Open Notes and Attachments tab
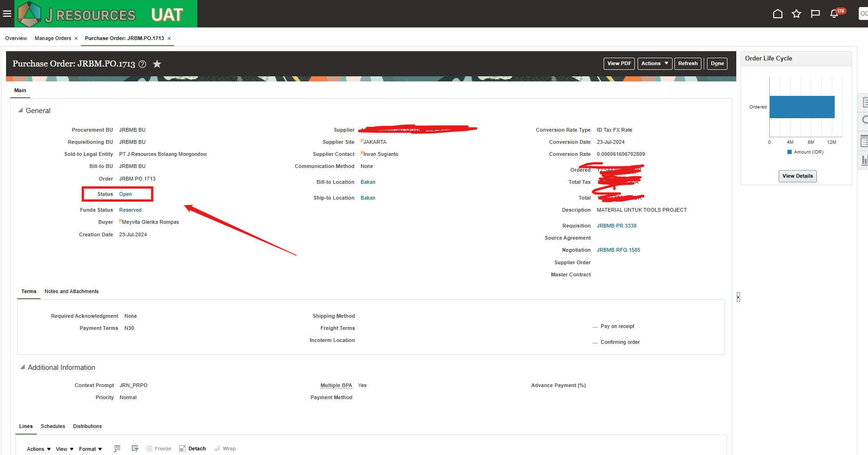 pyautogui.click(x=72, y=291)
